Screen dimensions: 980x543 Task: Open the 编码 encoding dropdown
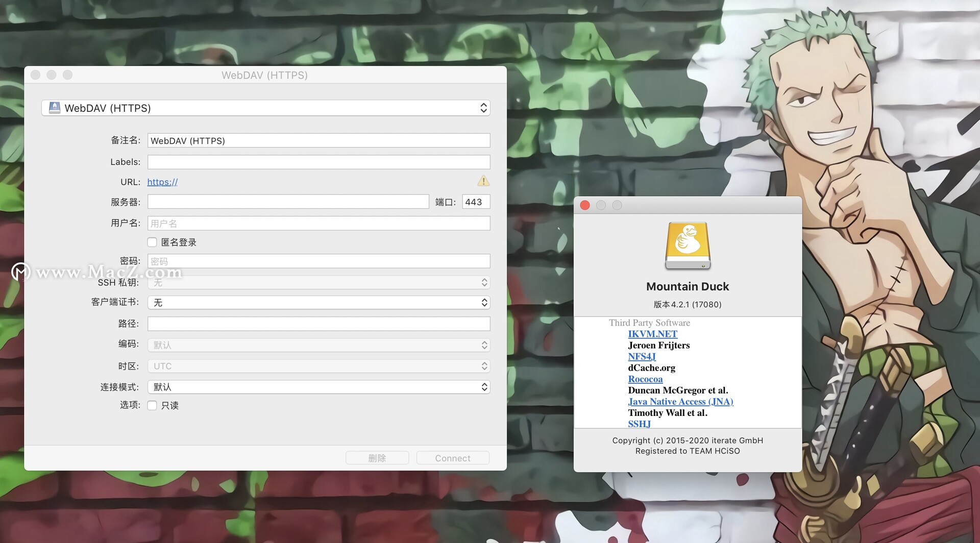point(319,345)
